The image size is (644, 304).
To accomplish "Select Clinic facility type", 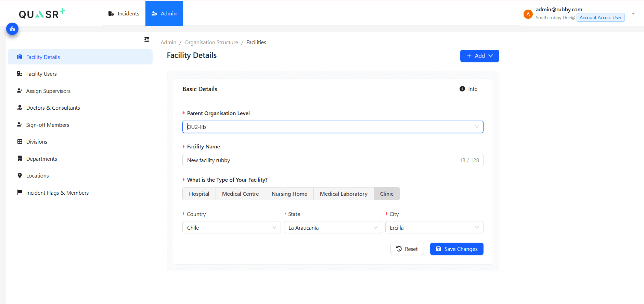I will (387, 194).
